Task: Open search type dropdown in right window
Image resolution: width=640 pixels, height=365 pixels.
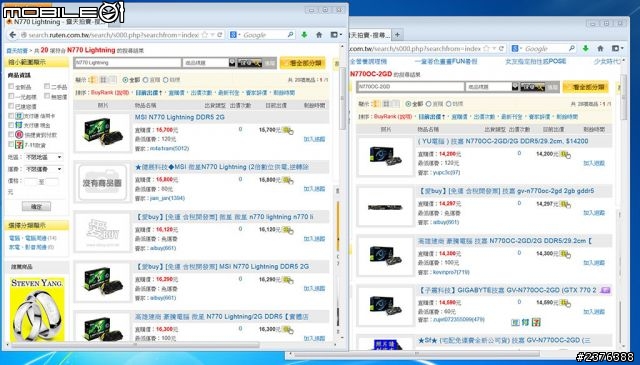Action: click(x=515, y=87)
